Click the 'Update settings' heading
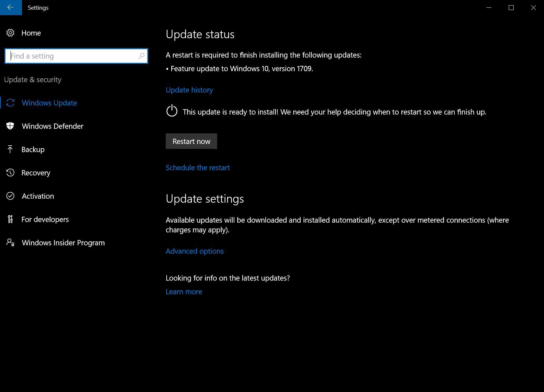 (x=205, y=199)
